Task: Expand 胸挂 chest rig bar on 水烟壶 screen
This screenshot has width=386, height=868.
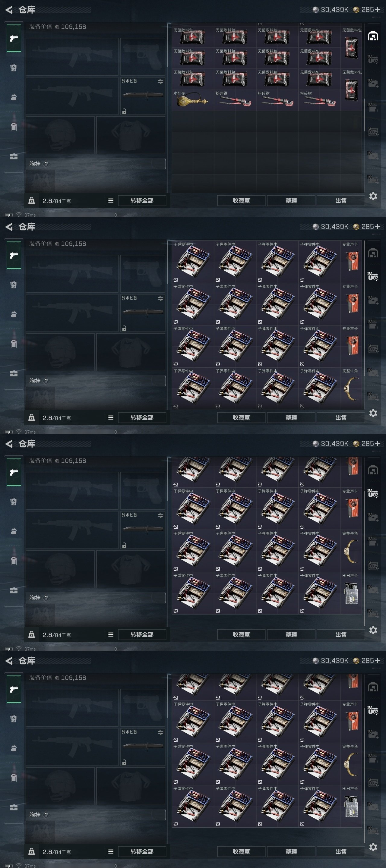Action: click(96, 164)
